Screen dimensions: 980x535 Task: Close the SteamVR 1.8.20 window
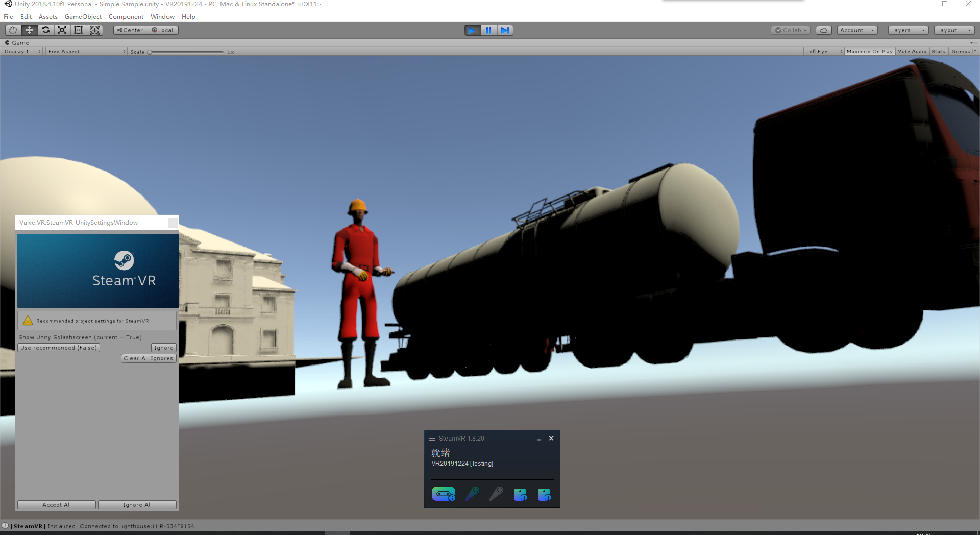551,439
